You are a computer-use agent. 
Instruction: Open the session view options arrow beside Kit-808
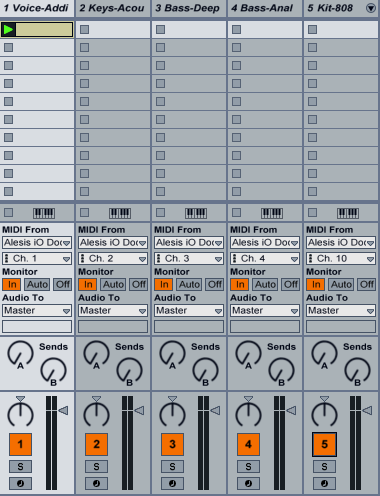[x=371, y=8]
